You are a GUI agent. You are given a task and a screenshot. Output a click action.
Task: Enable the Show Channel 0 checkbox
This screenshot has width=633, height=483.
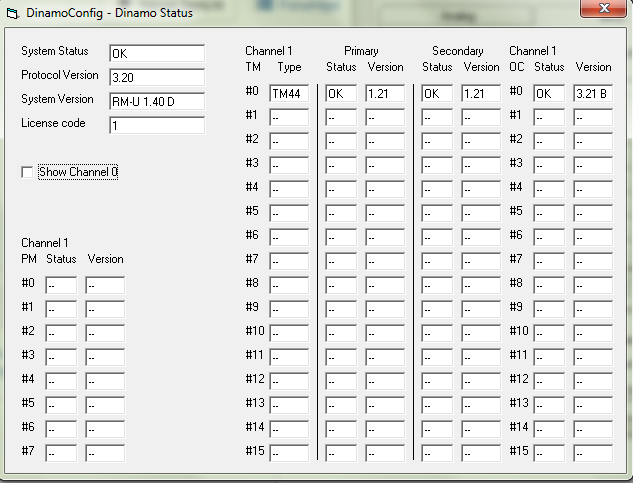coord(27,172)
